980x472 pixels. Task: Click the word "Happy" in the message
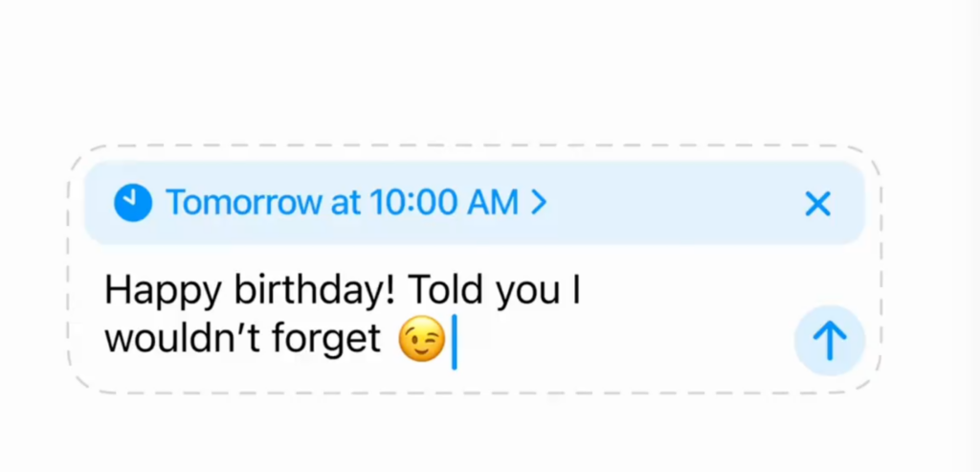point(163,293)
